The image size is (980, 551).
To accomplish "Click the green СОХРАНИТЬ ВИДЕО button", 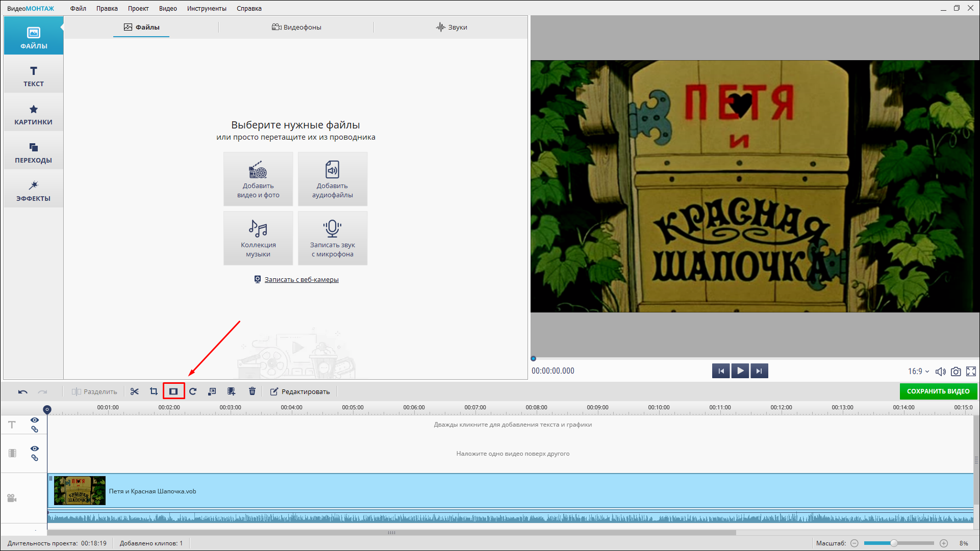I will point(938,391).
